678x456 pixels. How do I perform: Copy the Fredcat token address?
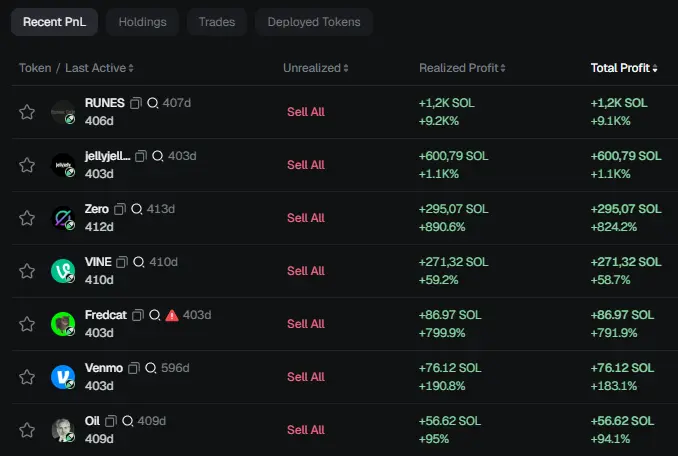(x=138, y=315)
